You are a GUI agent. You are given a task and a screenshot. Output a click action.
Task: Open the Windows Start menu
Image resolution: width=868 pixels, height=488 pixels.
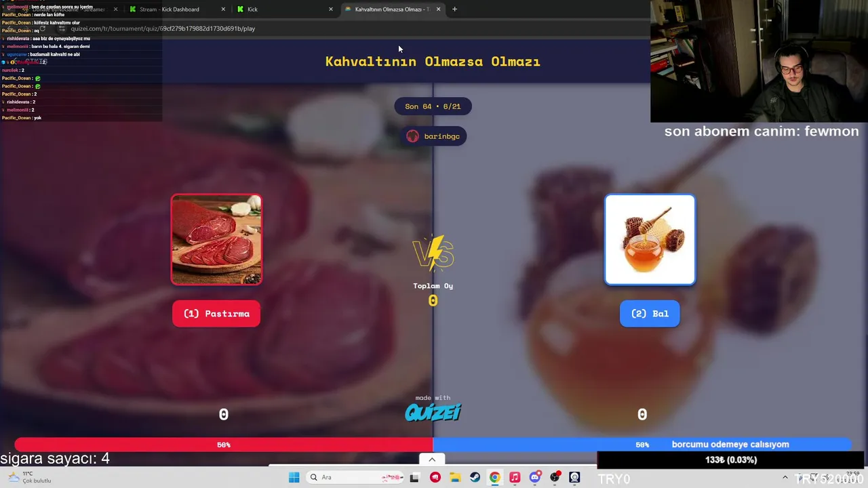coord(294,477)
